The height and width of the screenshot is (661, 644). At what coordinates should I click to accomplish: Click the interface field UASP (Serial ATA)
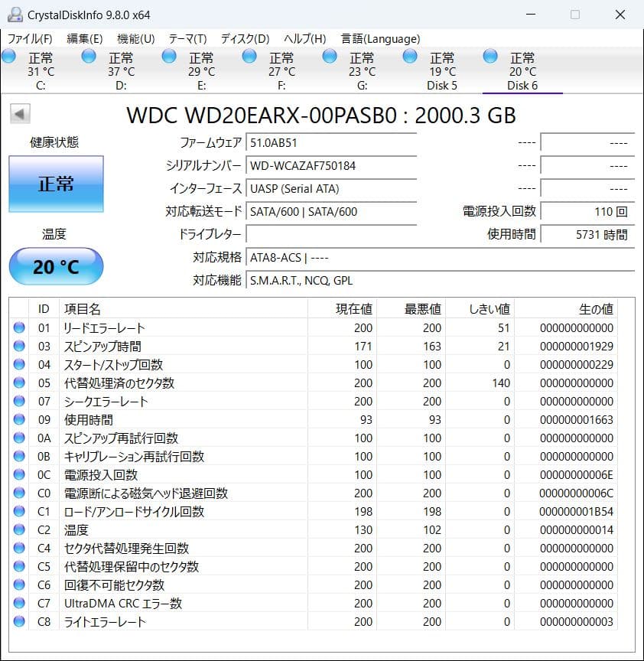(x=331, y=188)
